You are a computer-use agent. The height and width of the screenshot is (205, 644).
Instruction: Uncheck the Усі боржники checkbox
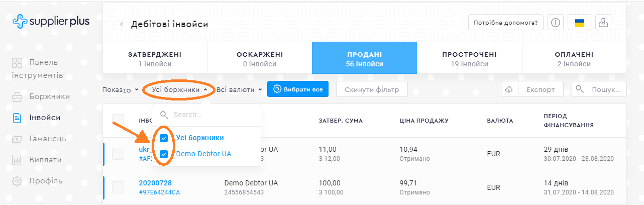click(164, 138)
